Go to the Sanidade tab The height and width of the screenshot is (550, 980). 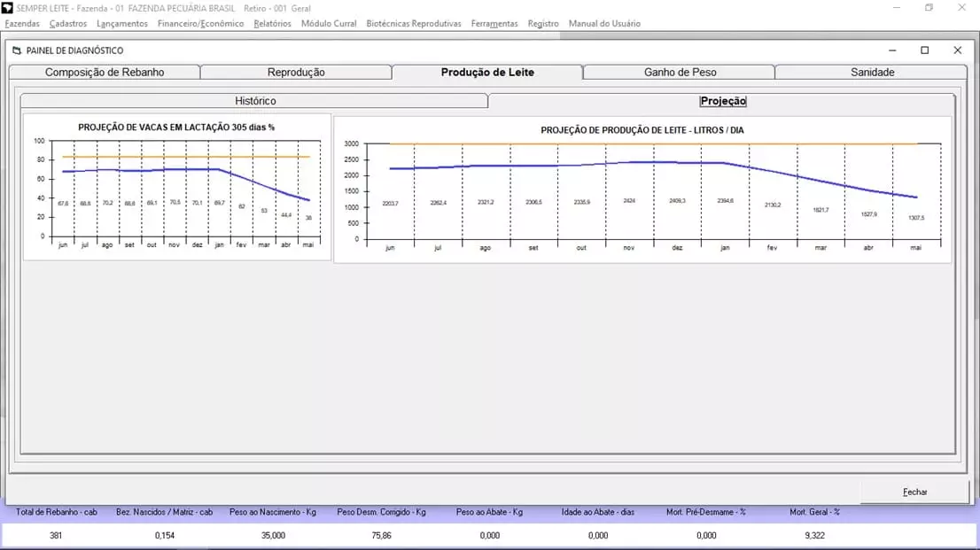click(872, 73)
